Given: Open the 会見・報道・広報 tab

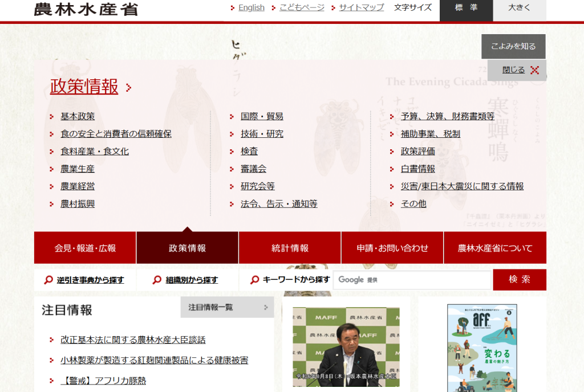Looking at the screenshot, I should [85, 248].
